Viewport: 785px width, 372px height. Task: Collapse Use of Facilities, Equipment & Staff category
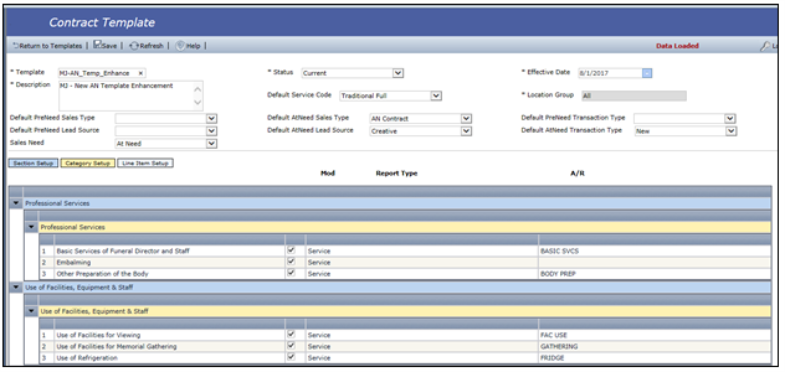(x=32, y=311)
